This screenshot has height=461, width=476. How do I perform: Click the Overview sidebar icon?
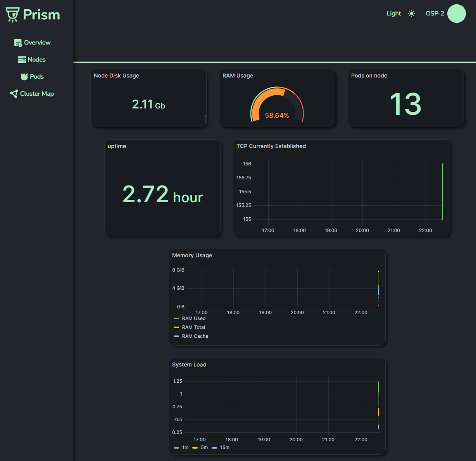click(18, 43)
